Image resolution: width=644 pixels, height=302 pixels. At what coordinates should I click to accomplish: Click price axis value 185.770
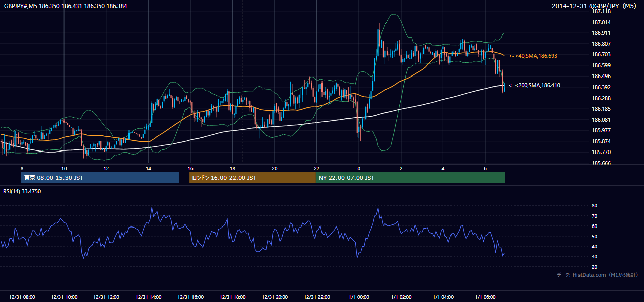[601, 152]
